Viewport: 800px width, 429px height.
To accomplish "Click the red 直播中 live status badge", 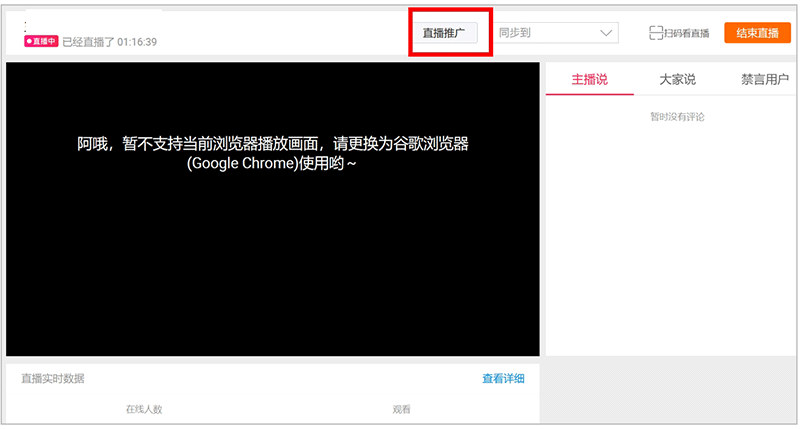I will [41, 42].
